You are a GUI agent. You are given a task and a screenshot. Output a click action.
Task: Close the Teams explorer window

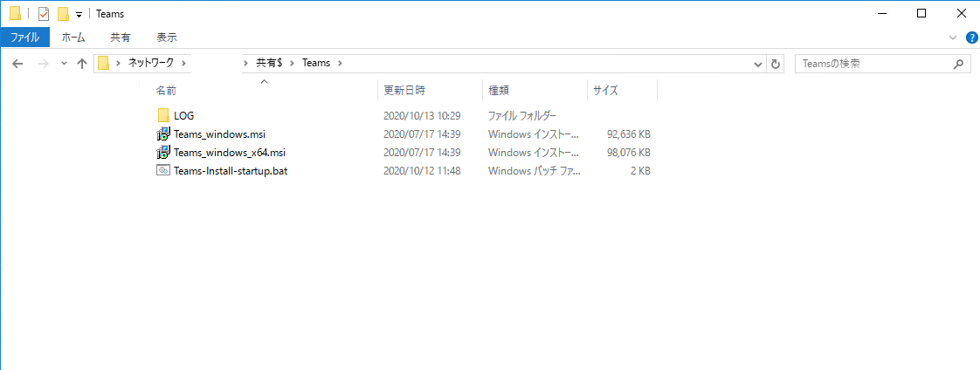click(x=961, y=14)
